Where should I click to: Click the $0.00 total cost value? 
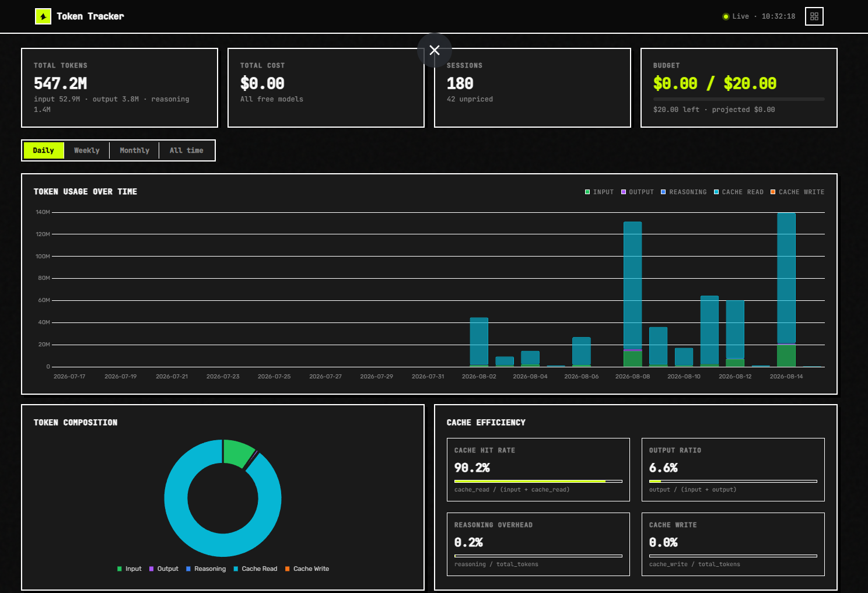point(262,83)
